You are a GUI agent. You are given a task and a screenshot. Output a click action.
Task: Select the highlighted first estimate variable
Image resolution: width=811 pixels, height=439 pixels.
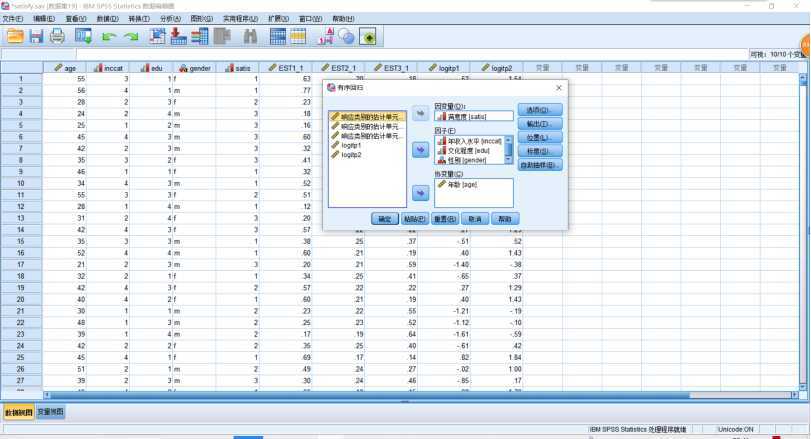(x=367, y=117)
